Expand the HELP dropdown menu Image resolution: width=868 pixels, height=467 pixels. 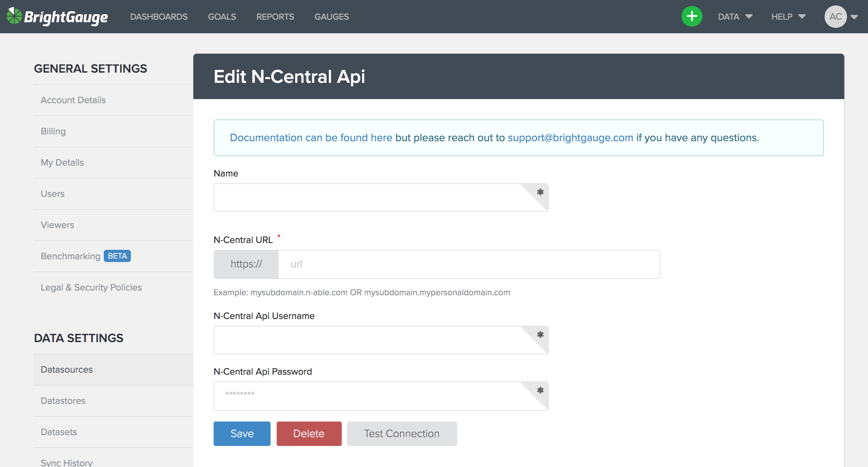point(788,17)
